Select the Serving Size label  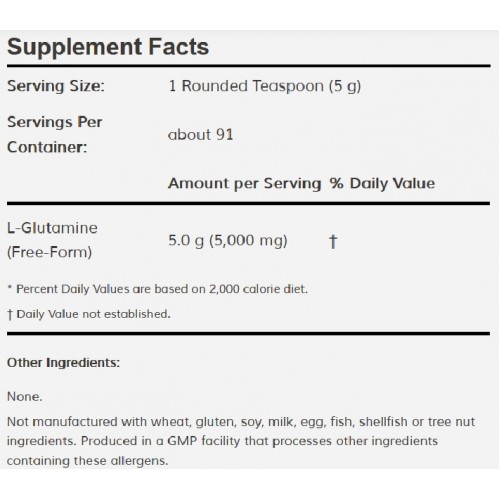(56, 86)
